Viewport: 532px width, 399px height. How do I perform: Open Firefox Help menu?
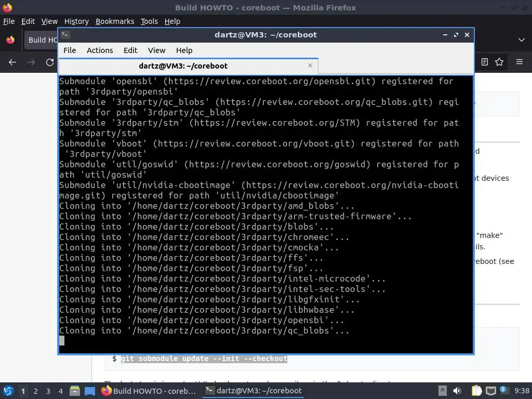[x=172, y=21]
